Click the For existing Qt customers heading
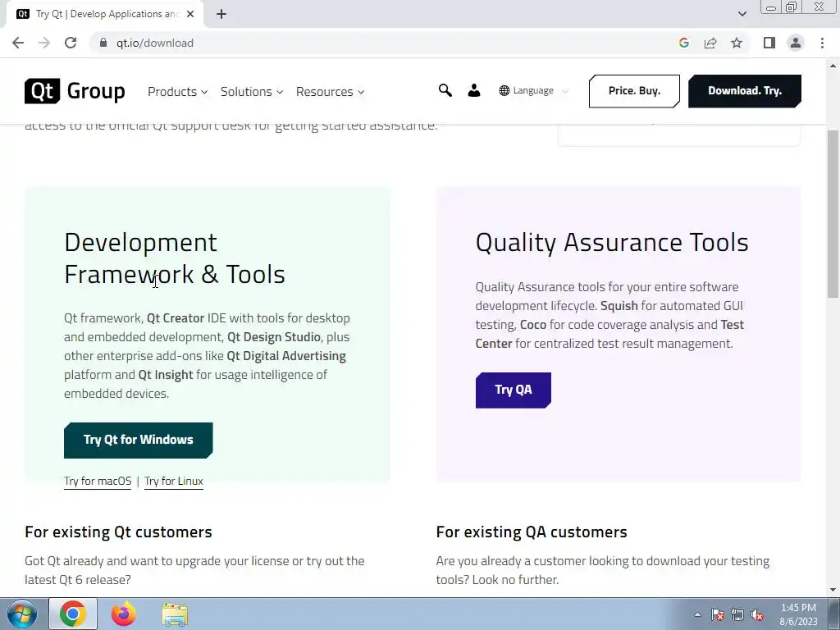This screenshot has height=630, width=840. (x=118, y=532)
